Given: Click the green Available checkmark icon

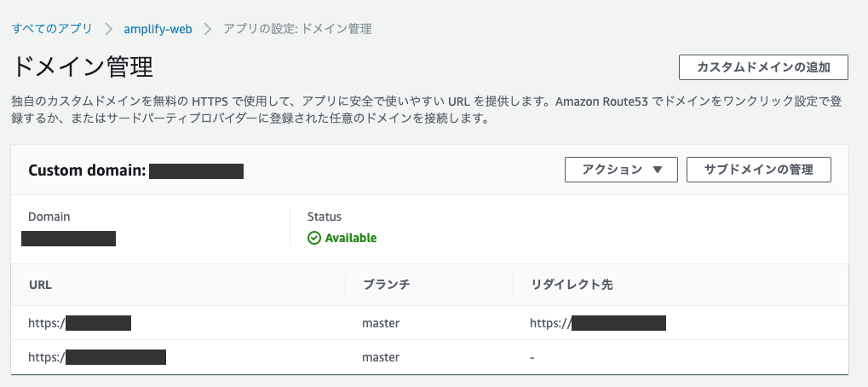Looking at the screenshot, I should [x=314, y=238].
